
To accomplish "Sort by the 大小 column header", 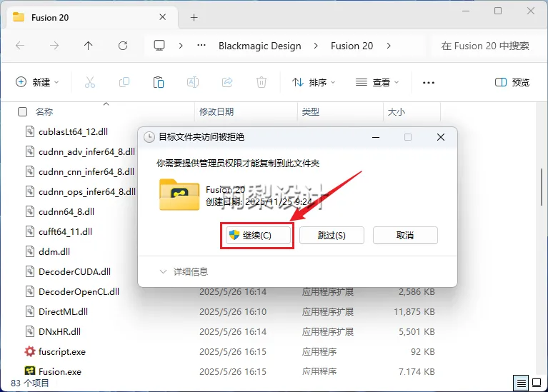I will pyautogui.click(x=397, y=112).
